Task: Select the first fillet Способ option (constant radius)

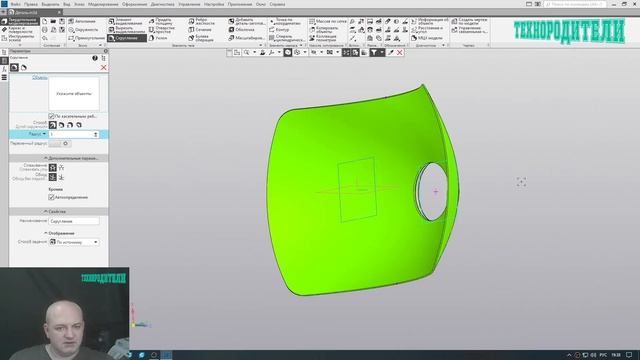Action: (x=53, y=125)
